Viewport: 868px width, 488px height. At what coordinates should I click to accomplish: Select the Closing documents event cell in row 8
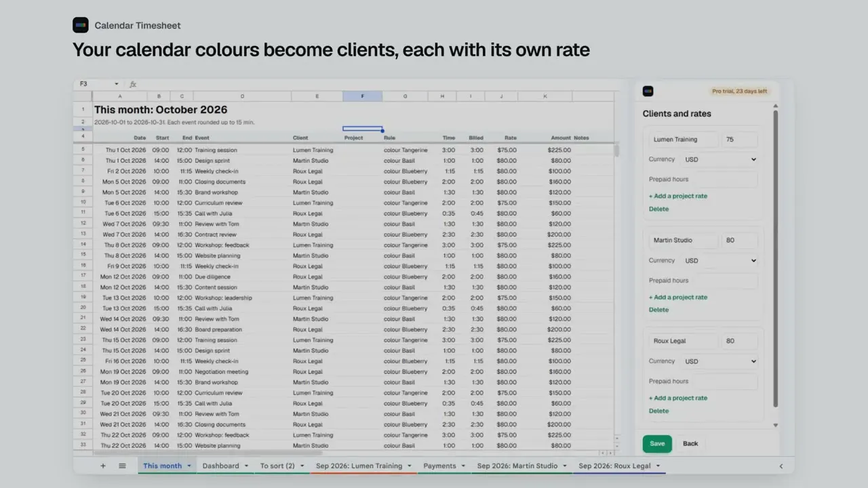[x=242, y=182]
